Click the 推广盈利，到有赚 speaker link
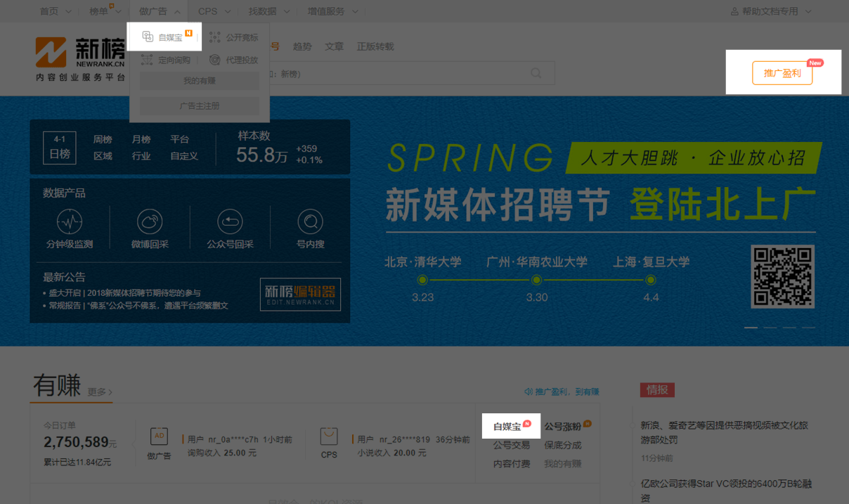 coord(562,392)
